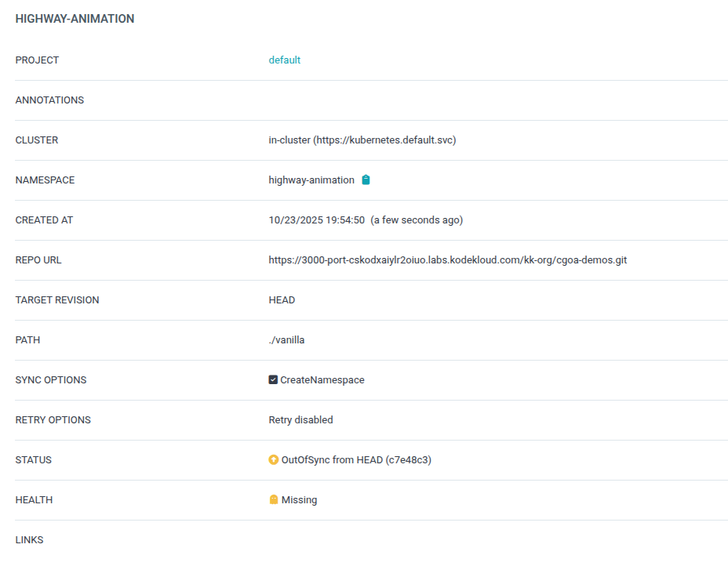Click the highway-animation namespace text
Image resolution: width=728 pixels, height=566 pixels.
pyautogui.click(x=311, y=180)
